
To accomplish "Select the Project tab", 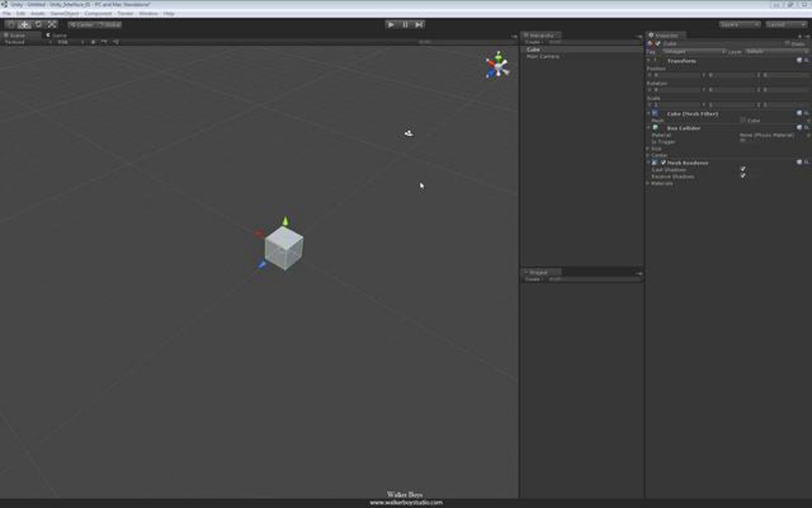I will coord(541,272).
